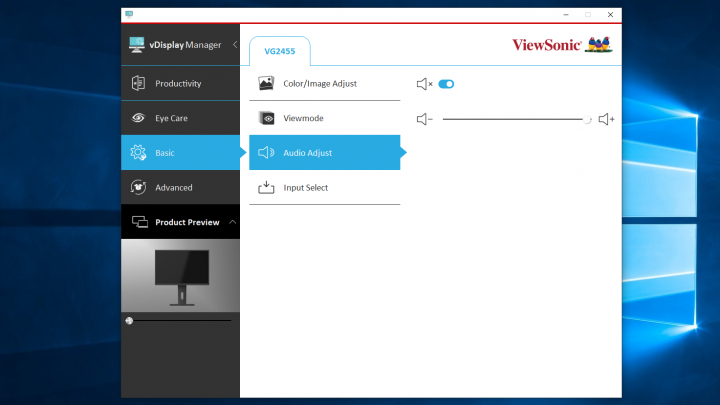The height and width of the screenshot is (405, 720).
Task: Click the Advanced settings icon
Action: coord(138,187)
